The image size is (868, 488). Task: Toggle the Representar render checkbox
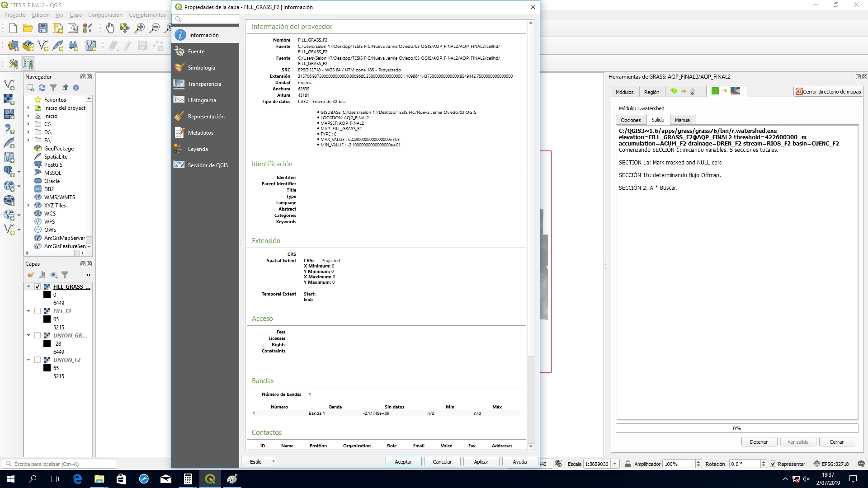point(774,464)
